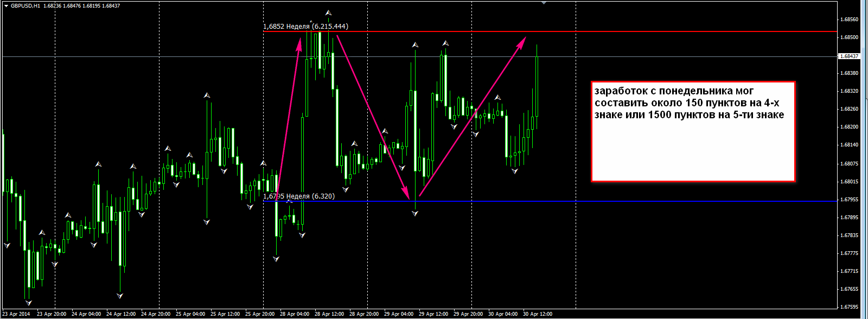The height and width of the screenshot is (319, 868).
Task: Click the 25 Apr 04:00 time label
Action: coord(190,314)
